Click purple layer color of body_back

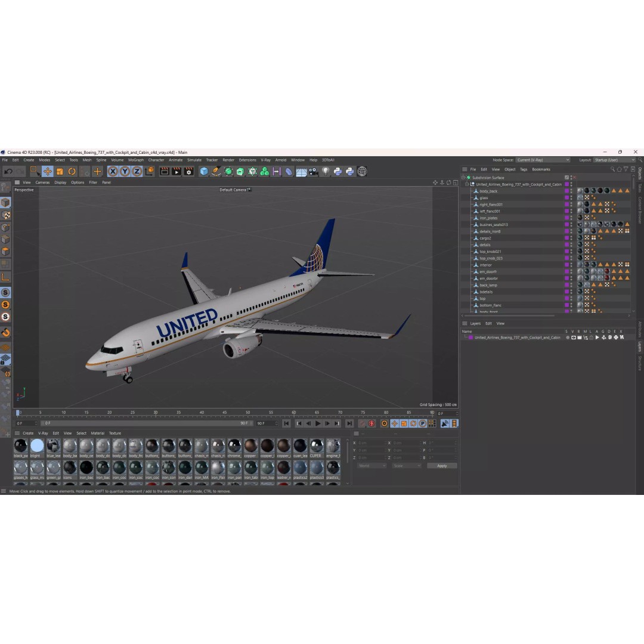pos(567,191)
